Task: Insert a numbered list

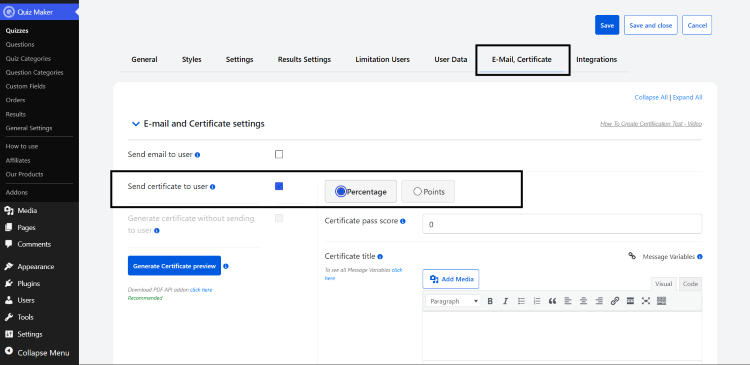Action: [x=537, y=301]
